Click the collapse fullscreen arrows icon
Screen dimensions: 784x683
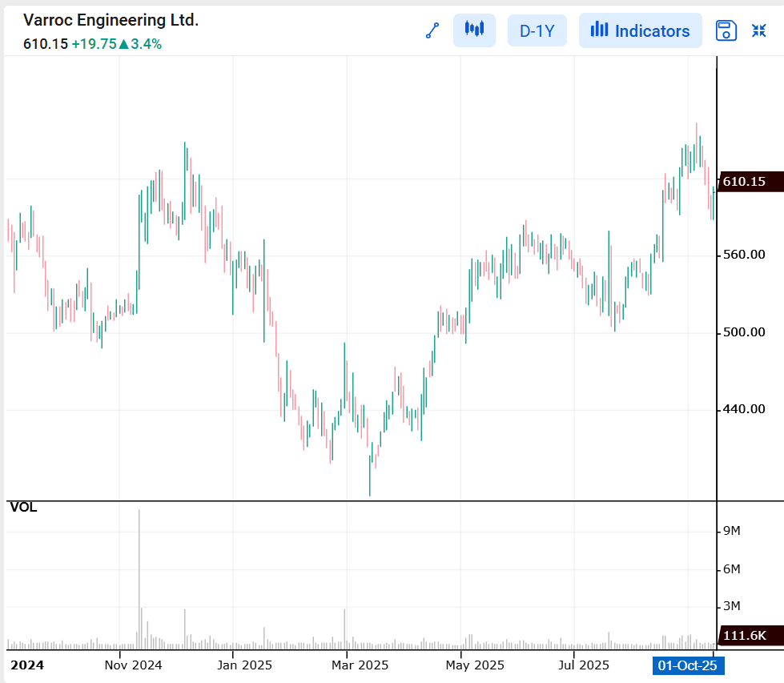pos(759,30)
